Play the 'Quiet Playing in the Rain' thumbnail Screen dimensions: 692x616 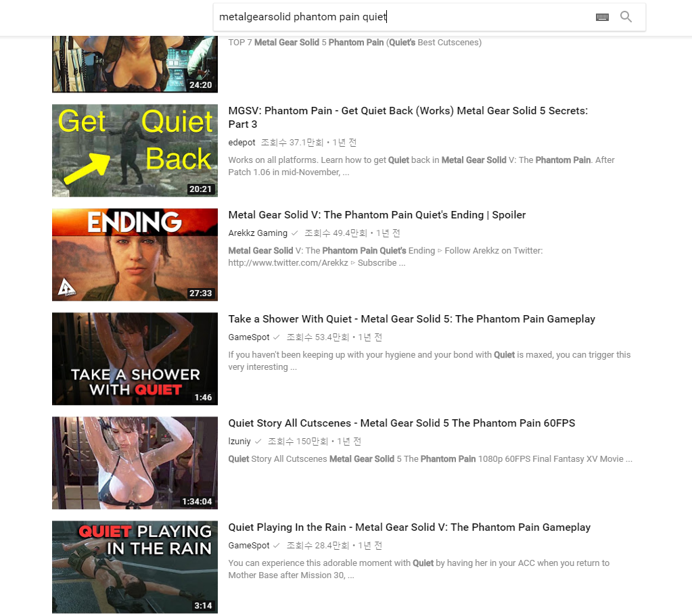point(135,567)
